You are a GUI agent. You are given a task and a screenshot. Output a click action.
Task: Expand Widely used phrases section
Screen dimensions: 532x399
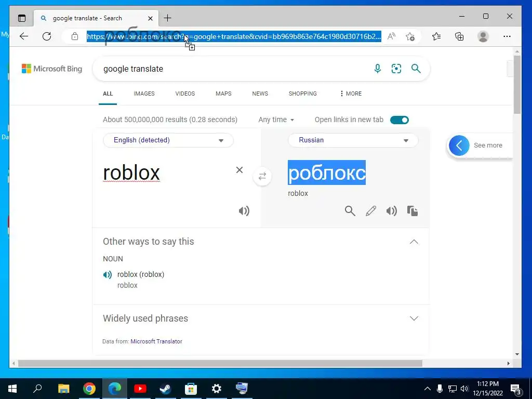point(414,318)
